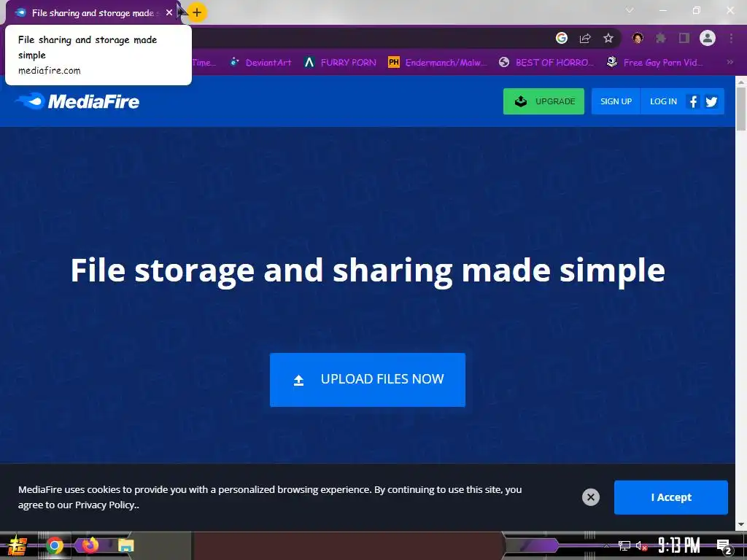This screenshot has width=747, height=560.
Task: Open the Endermanch/Malw... bookmark
Action: click(x=438, y=63)
